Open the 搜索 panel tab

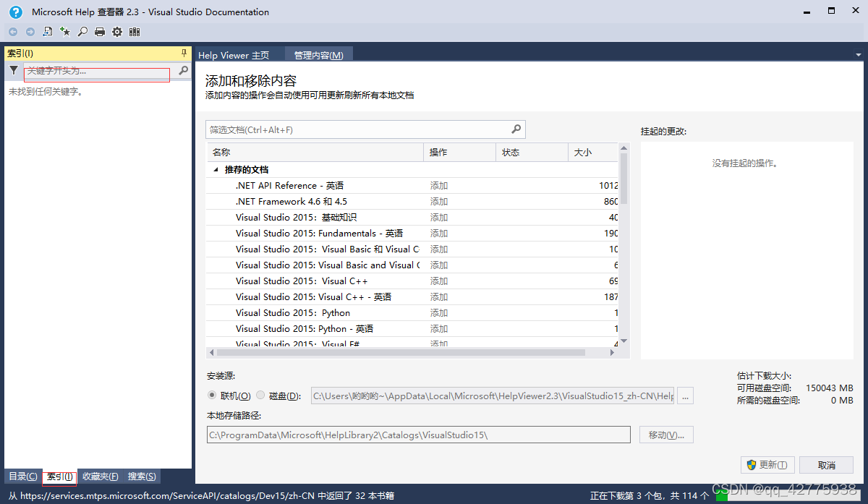click(142, 477)
